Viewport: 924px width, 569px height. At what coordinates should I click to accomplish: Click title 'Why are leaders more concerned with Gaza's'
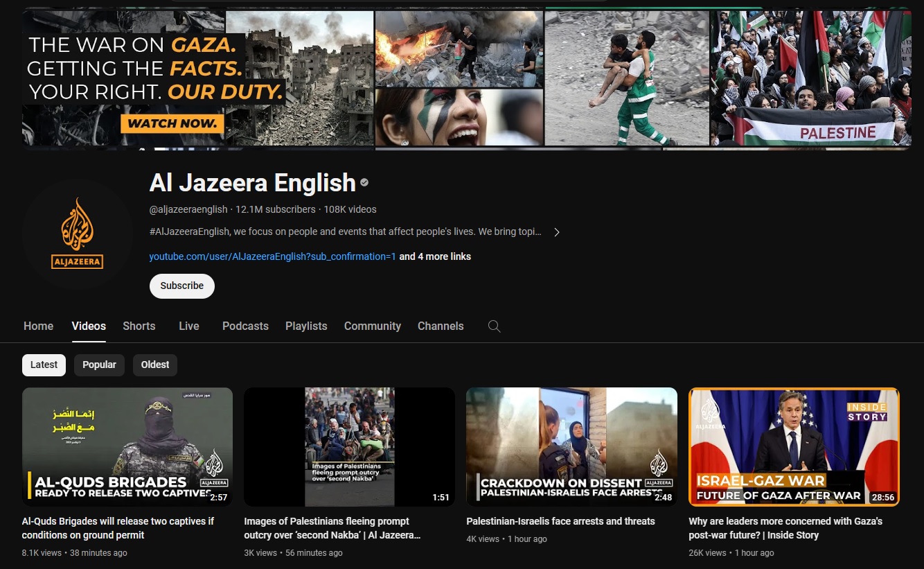(785, 528)
